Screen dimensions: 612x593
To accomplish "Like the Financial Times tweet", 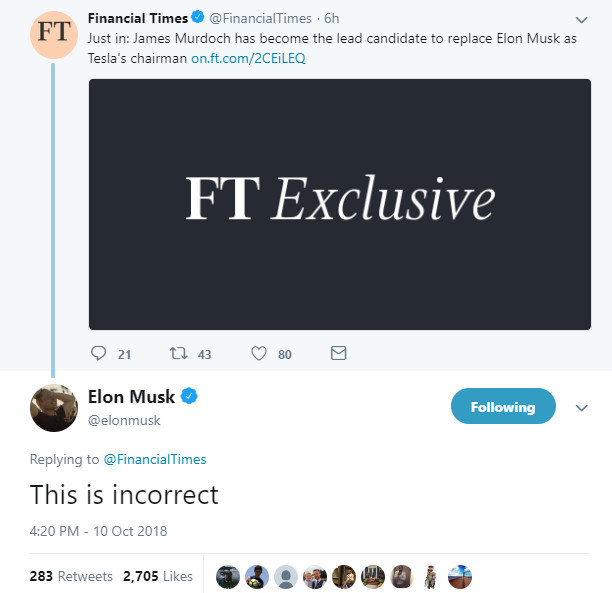I will (x=259, y=353).
